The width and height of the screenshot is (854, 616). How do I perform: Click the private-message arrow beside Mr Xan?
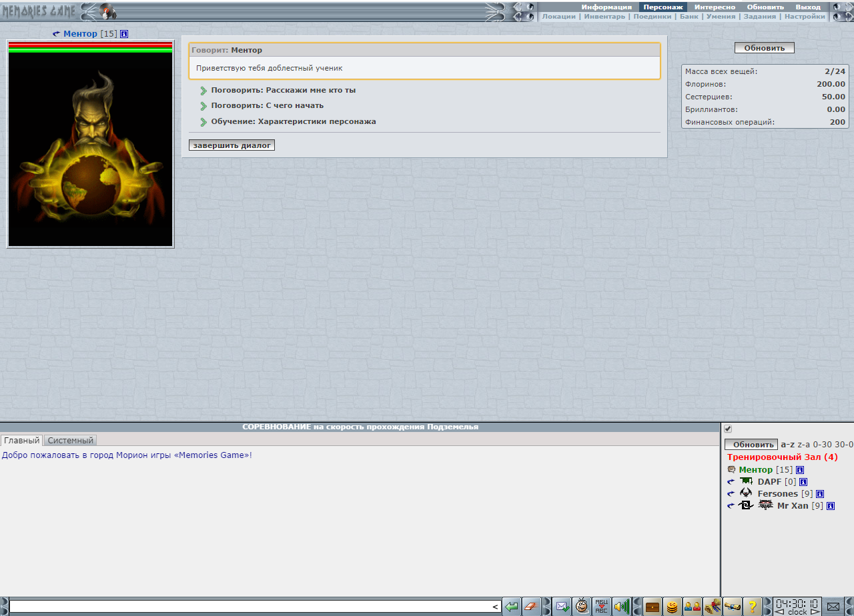pyautogui.click(x=731, y=506)
